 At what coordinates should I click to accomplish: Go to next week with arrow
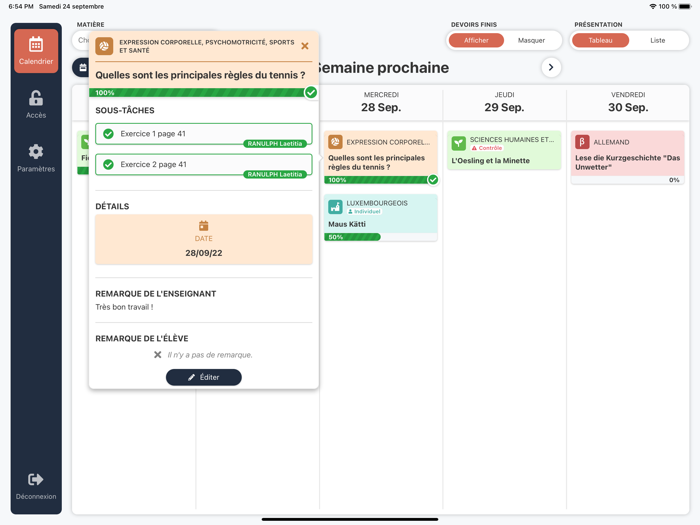tap(551, 68)
